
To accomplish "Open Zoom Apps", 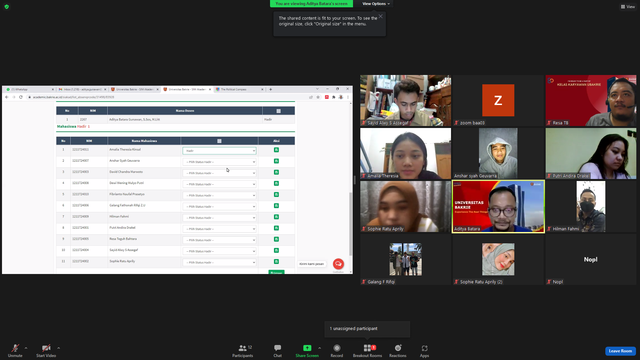I will pyautogui.click(x=424, y=350).
